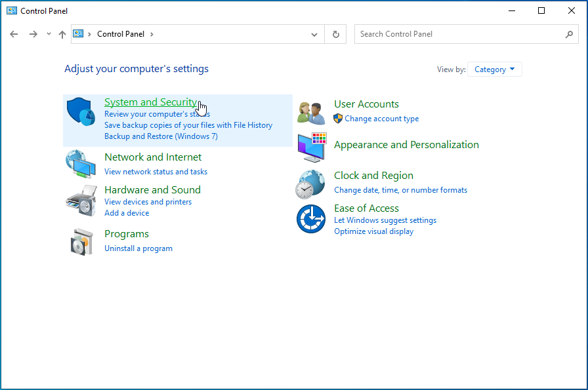Screen dimensions: 588x390
Task: Select Backup and Restore (Windows 7)
Action: (161, 136)
